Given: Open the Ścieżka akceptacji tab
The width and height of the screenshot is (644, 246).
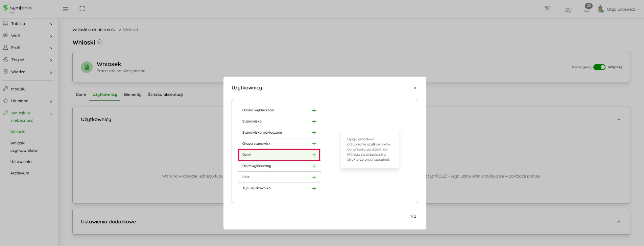Looking at the screenshot, I should (x=165, y=94).
